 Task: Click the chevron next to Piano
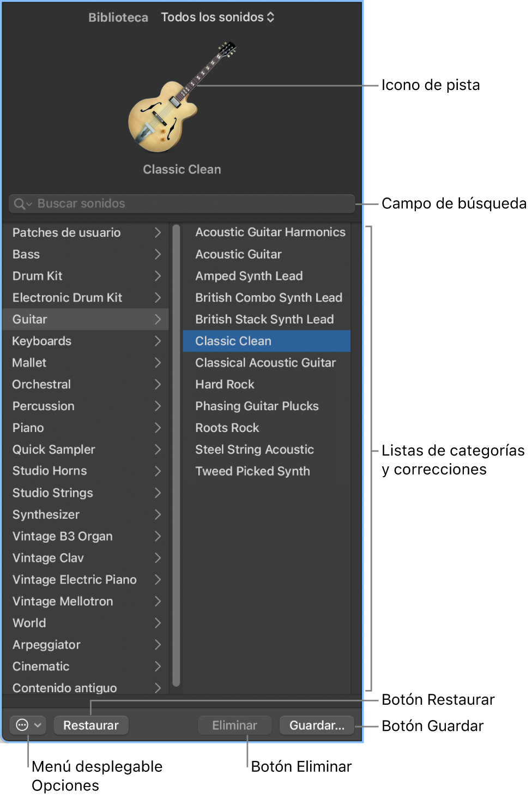(158, 428)
